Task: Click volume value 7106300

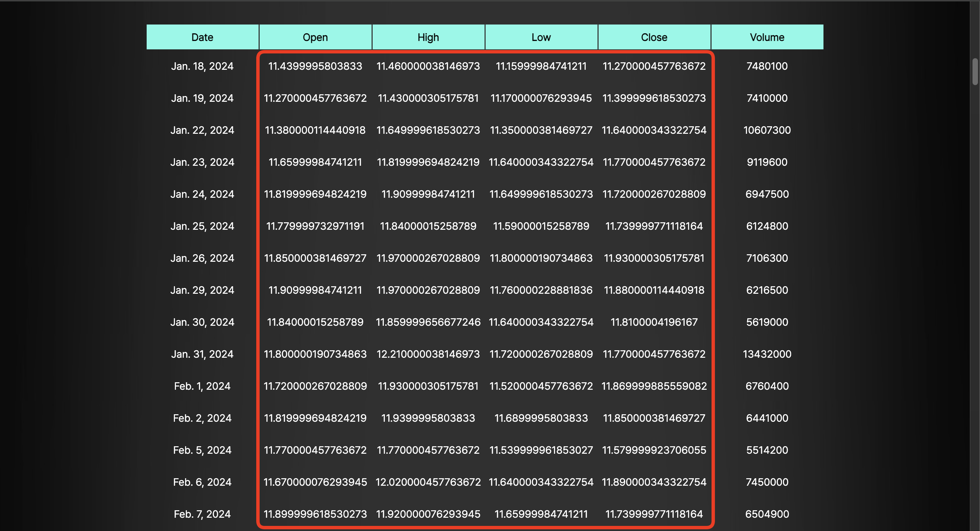Action: tap(767, 258)
